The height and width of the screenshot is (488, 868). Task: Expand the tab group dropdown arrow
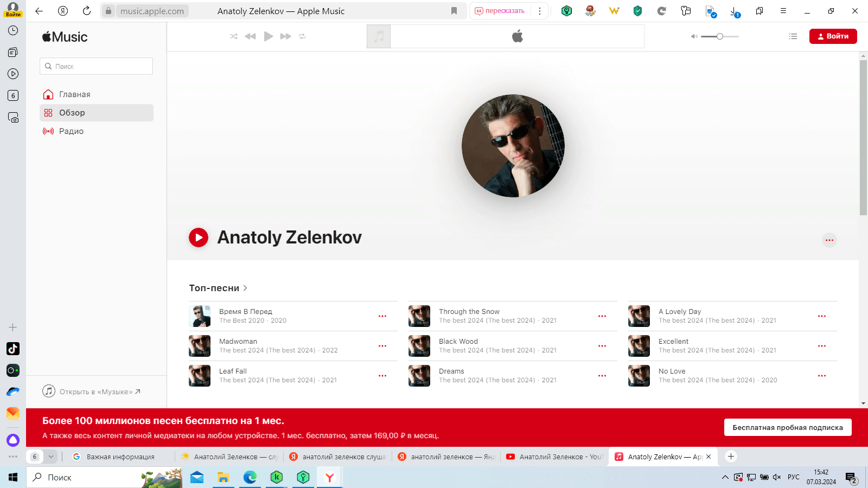(x=51, y=457)
